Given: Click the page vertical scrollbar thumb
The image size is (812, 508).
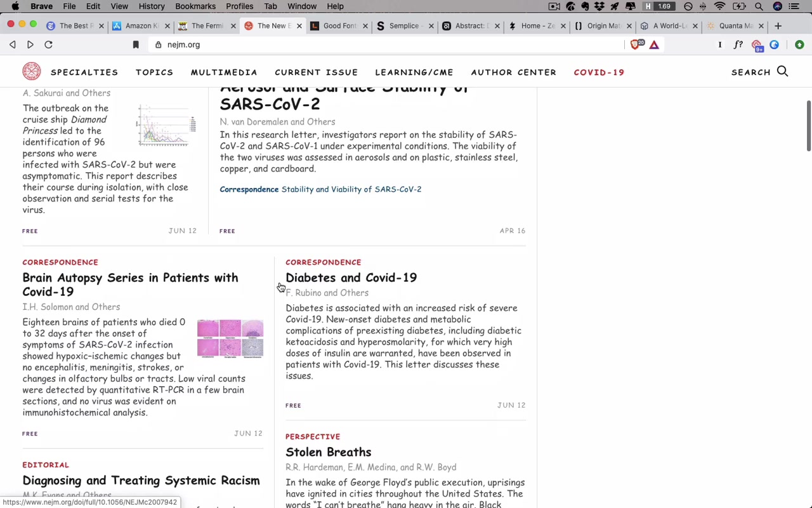Looking at the screenshot, I should [x=808, y=126].
